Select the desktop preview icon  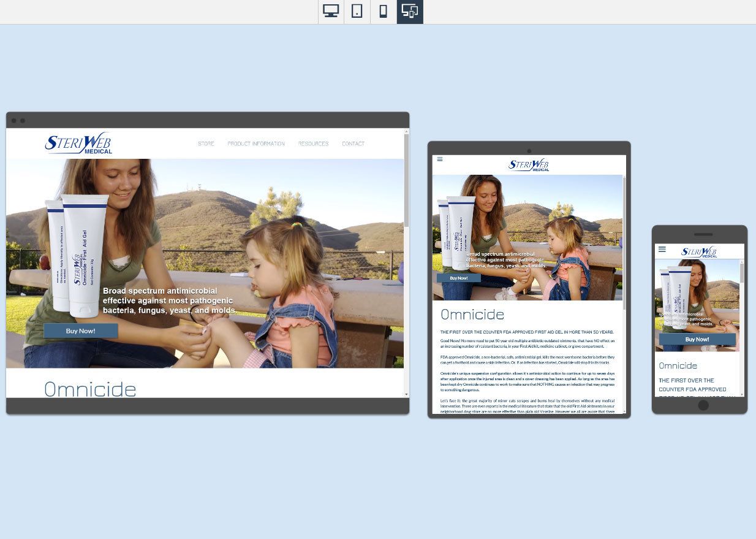click(x=331, y=12)
